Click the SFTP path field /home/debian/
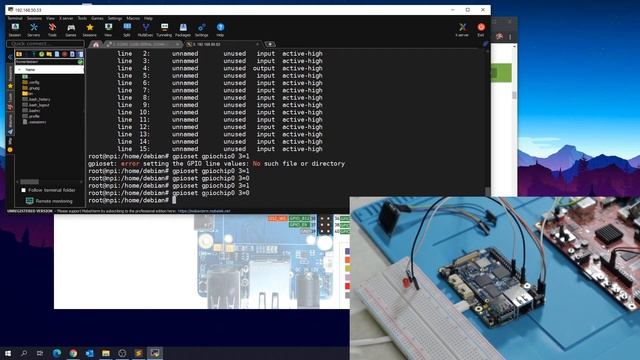 pyautogui.click(x=46, y=62)
